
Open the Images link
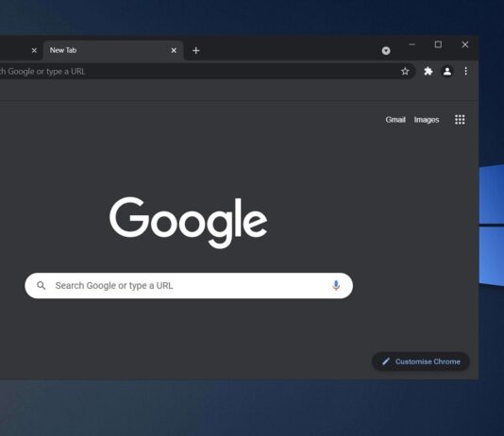click(427, 120)
